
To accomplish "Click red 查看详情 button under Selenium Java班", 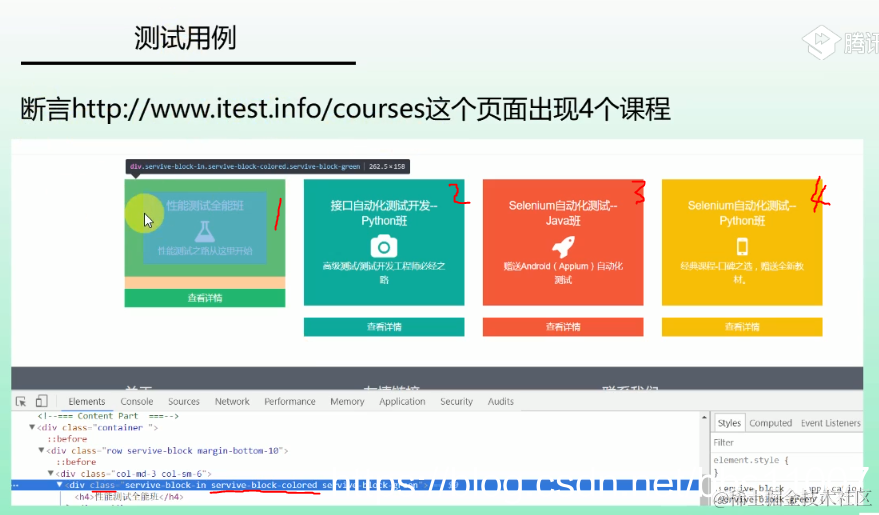I will 563,327.
